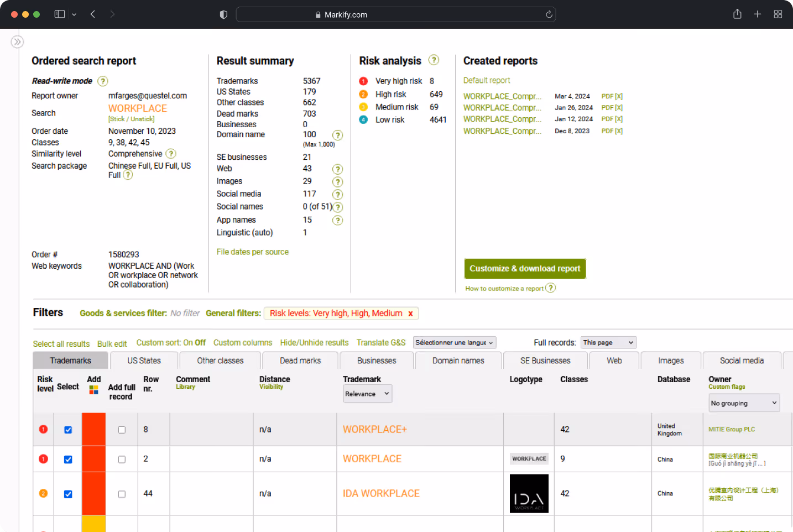793x532 pixels.
Task: Open help icon for App names row
Action: (337, 221)
